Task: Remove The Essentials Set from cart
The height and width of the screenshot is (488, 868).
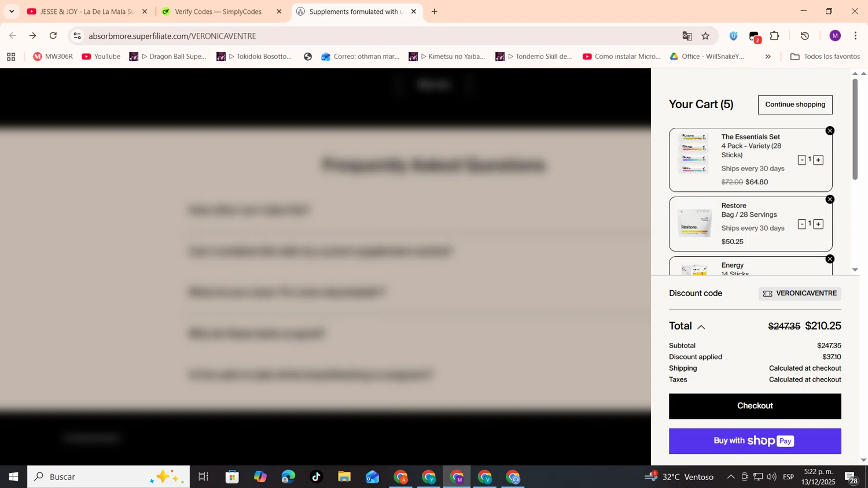Action: coord(830,131)
